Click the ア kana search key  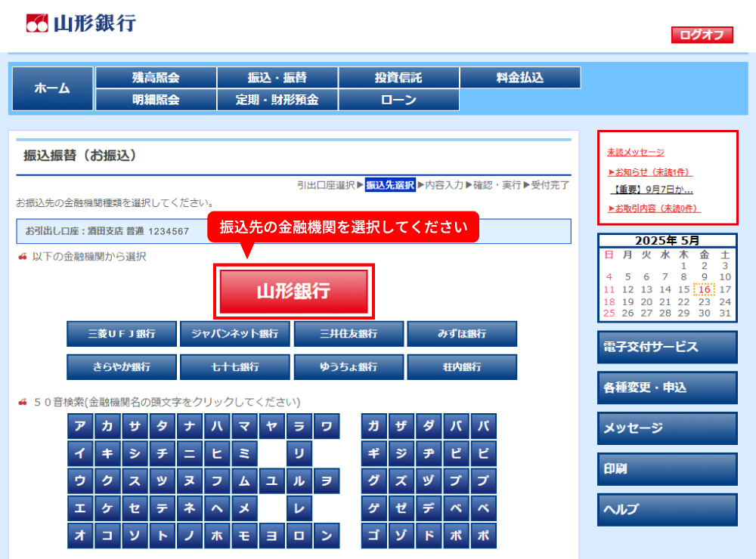[80, 426]
